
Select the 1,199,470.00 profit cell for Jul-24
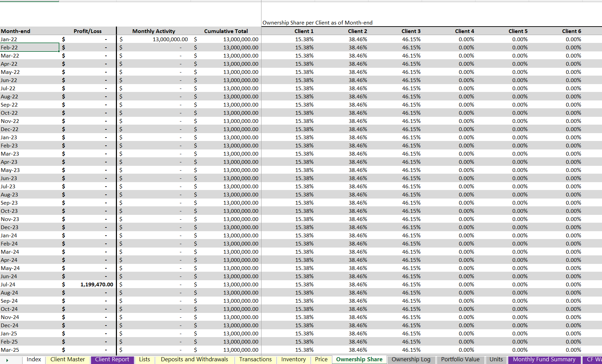tap(88, 284)
